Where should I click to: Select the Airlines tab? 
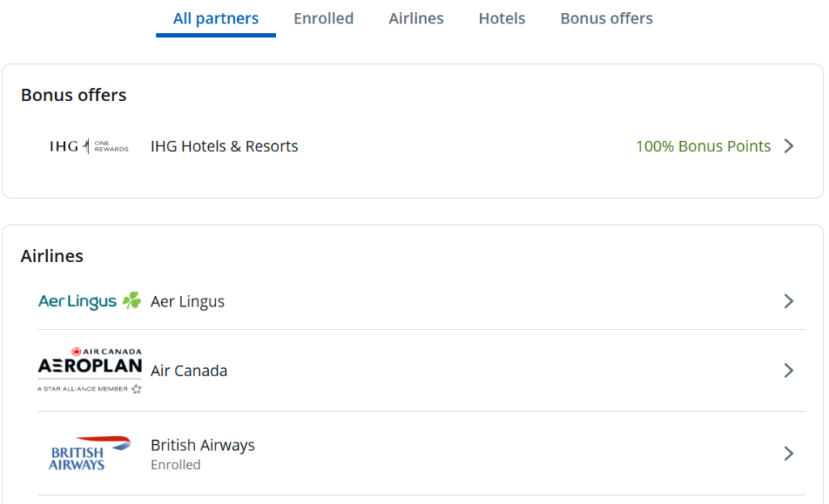pyautogui.click(x=415, y=18)
